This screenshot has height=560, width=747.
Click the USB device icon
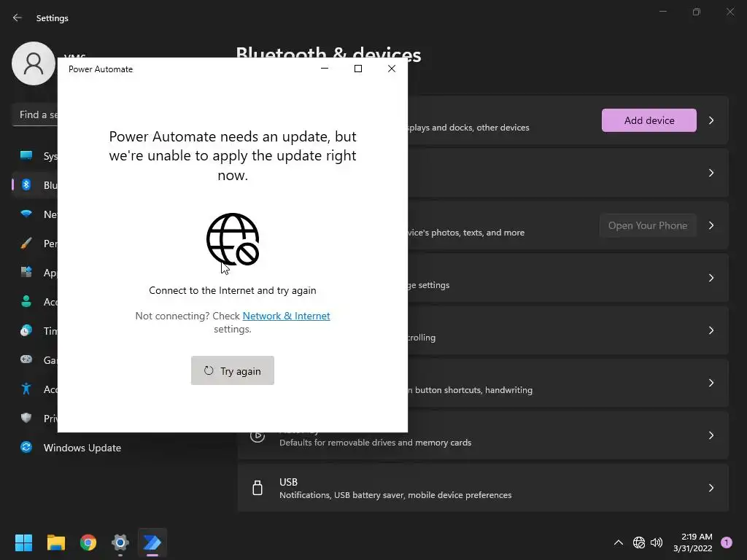[x=258, y=488]
